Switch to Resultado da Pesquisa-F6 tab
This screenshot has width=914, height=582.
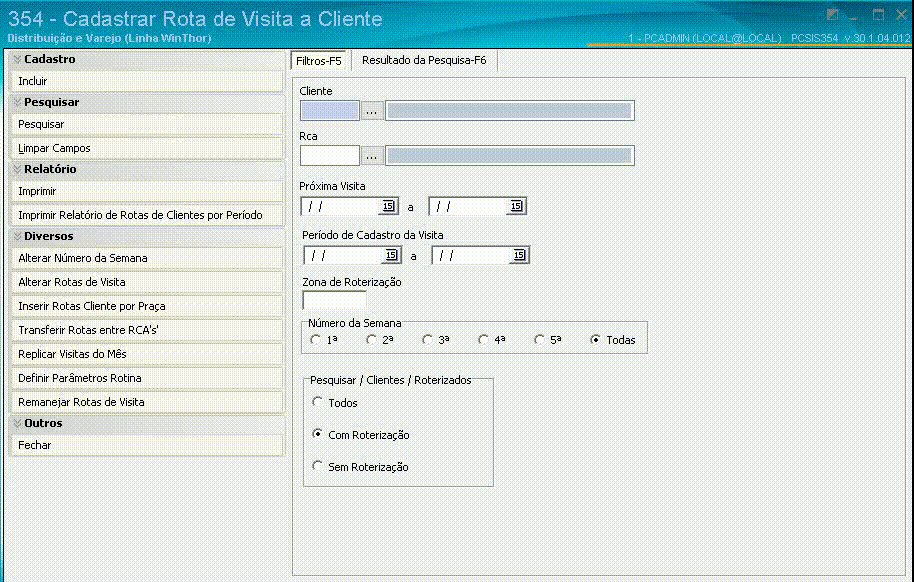(x=424, y=61)
